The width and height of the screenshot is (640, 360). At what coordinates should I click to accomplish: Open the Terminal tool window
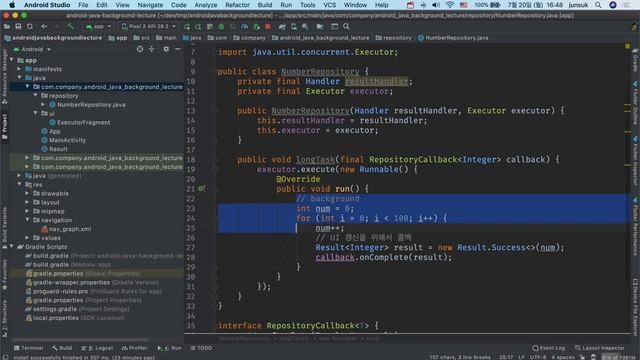28,348
